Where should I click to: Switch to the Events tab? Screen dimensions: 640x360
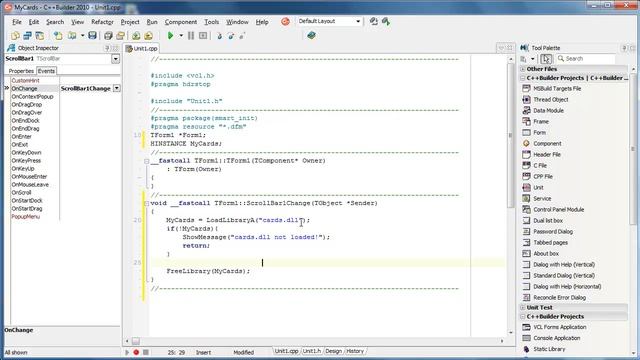46,71
